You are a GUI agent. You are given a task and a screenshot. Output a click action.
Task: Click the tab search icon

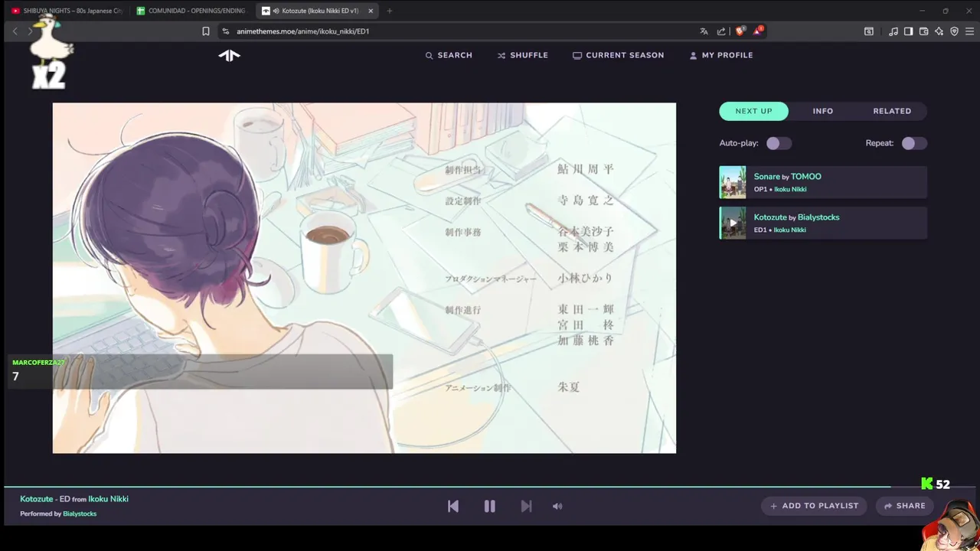coord(869,31)
